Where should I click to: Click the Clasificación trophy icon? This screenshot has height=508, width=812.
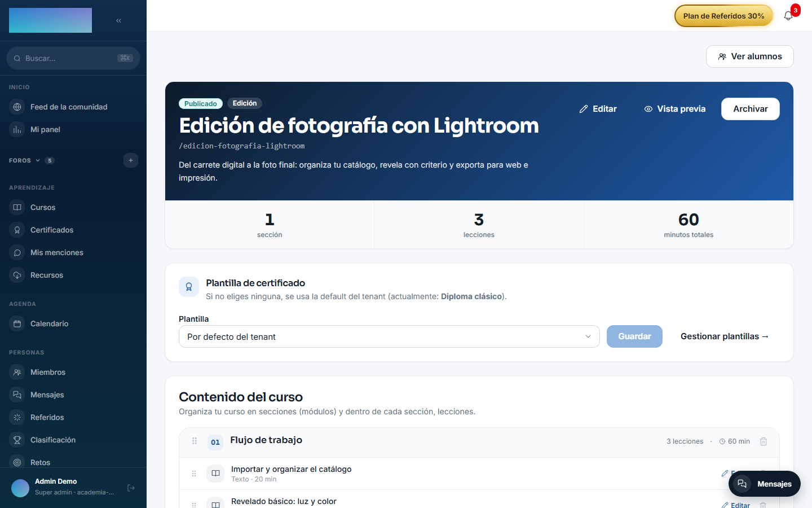point(17,440)
